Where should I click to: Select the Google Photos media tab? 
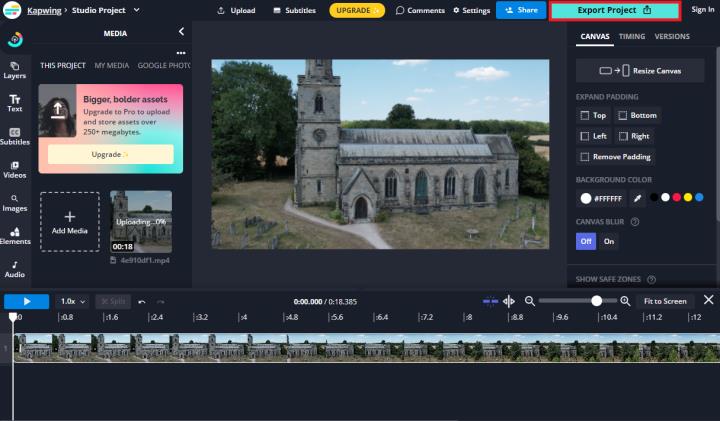[164, 65]
